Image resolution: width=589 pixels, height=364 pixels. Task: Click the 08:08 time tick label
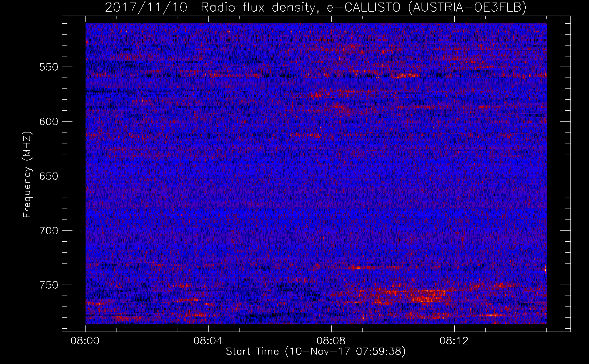(x=331, y=341)
